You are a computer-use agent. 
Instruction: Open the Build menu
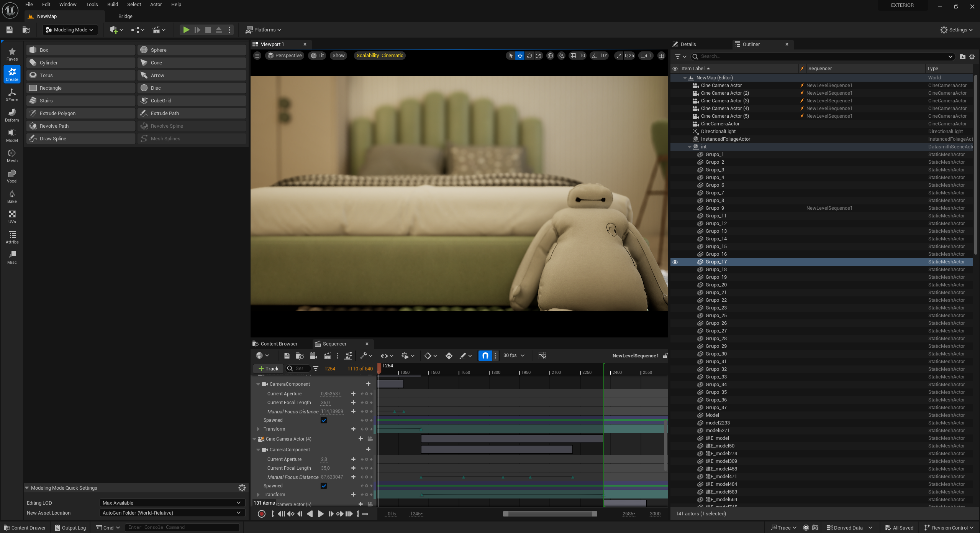(113, 5)
